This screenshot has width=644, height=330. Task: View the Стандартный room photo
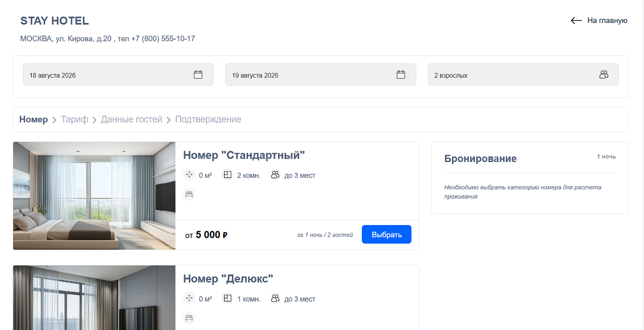point(94,196)
